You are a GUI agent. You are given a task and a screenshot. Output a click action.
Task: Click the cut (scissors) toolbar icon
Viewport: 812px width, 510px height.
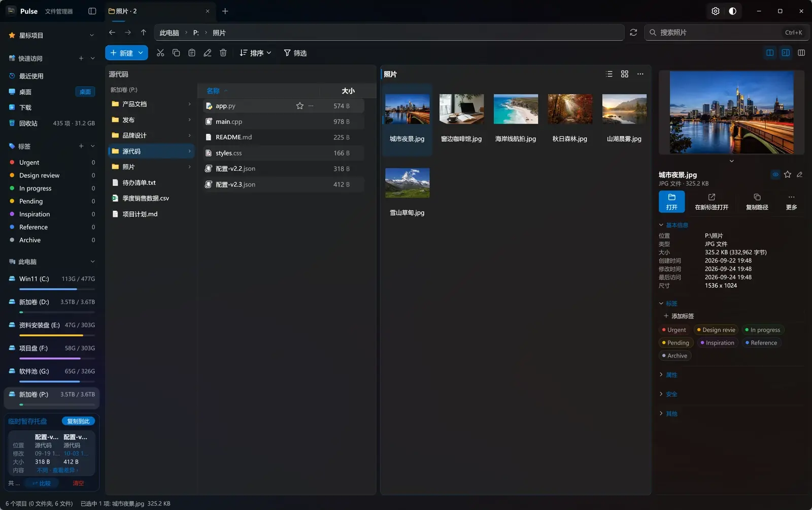pyautogui.click(x=160, y=53)
